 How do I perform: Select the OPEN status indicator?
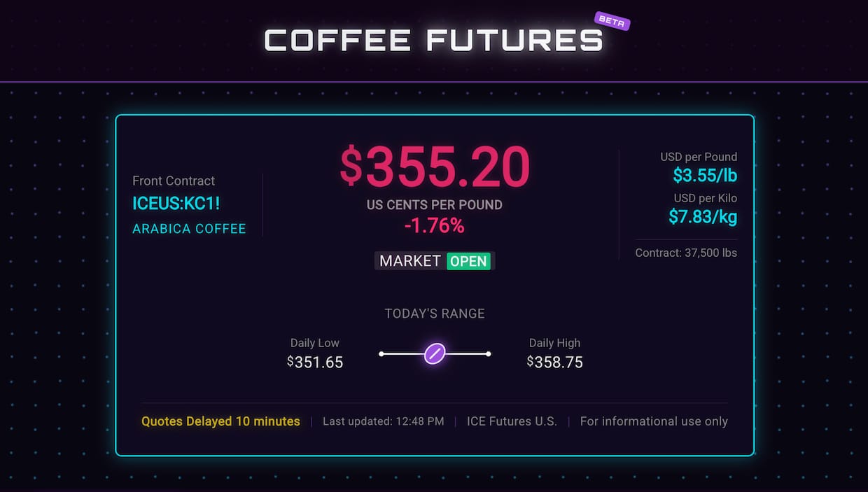[x=469, y=261]
